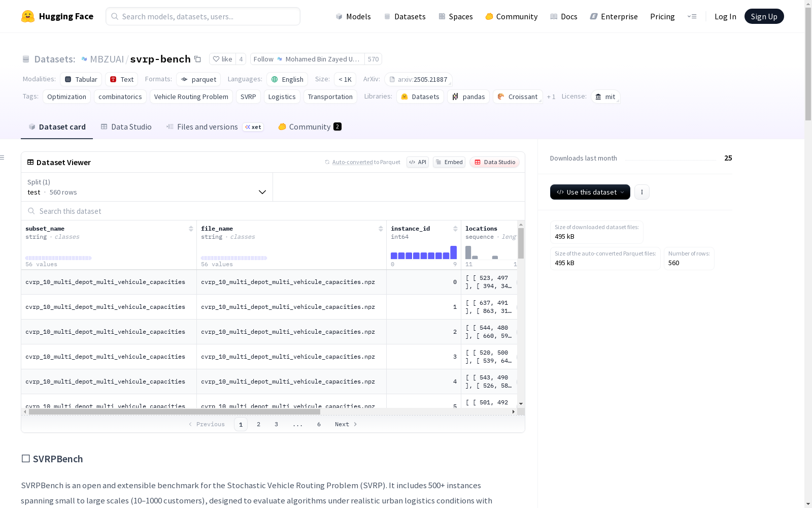Expand the Split test dropdown
Image resolution: width=812 pixels, height=508 pixels.
[147, 187]
